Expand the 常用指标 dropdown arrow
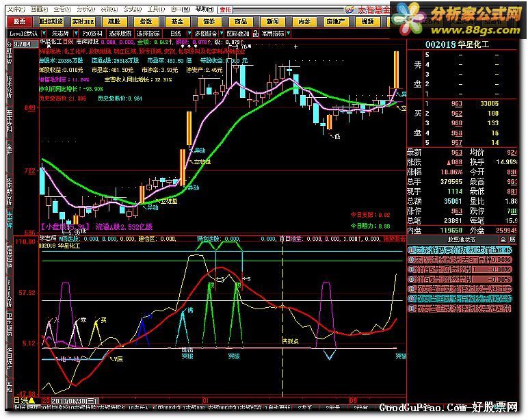Viewport: 528px width, 420px height. coord(288,34)
